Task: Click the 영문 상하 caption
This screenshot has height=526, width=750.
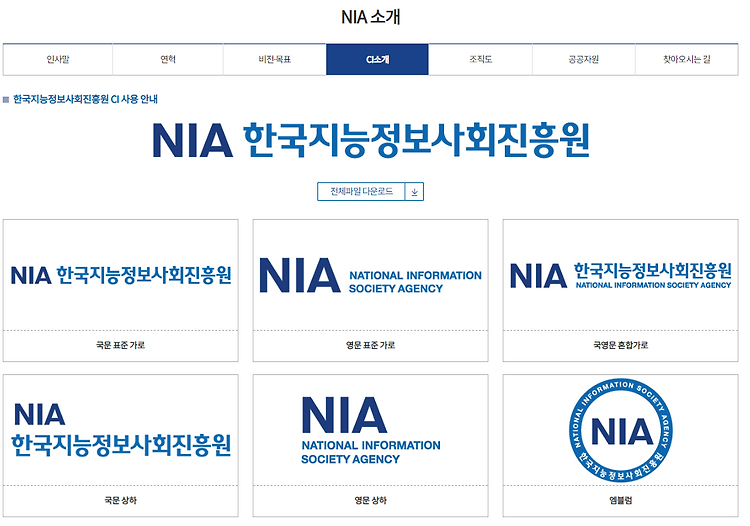Action: click(370, 500)
